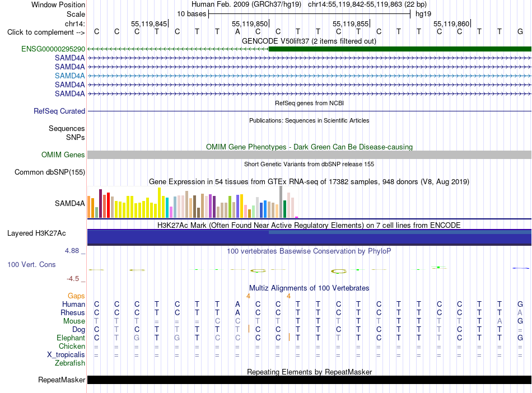Open the Common dbSNP(155) track label
Image resolution: width=532 pixels, height=393 pixels.
coord(50,172)
